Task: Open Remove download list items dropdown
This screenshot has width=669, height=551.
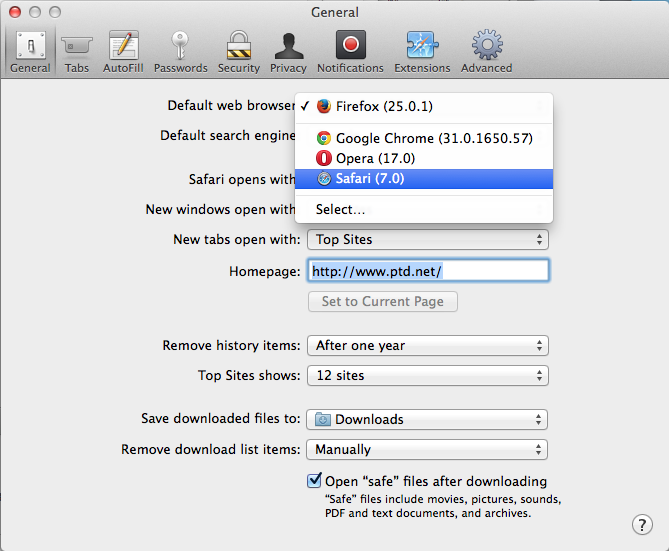Action: 427,449
